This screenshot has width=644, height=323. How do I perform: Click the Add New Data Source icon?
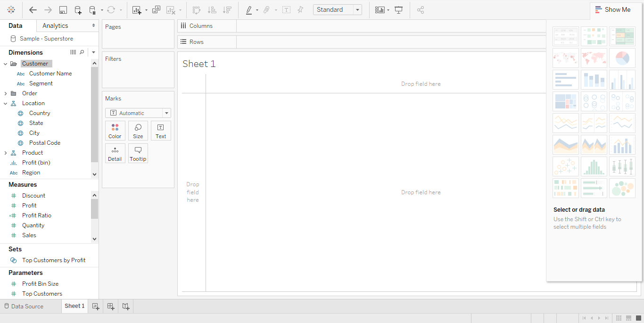click(78, 10)
